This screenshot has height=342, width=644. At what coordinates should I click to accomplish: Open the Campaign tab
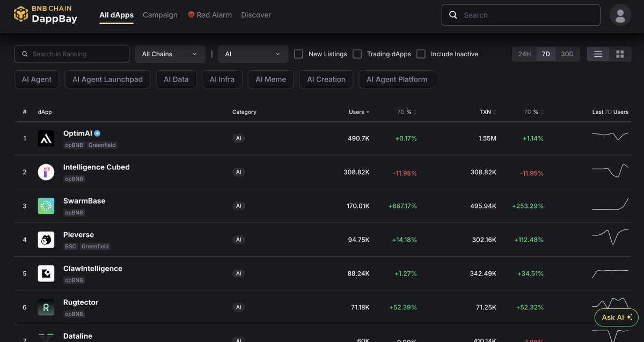tap(160, 15)
